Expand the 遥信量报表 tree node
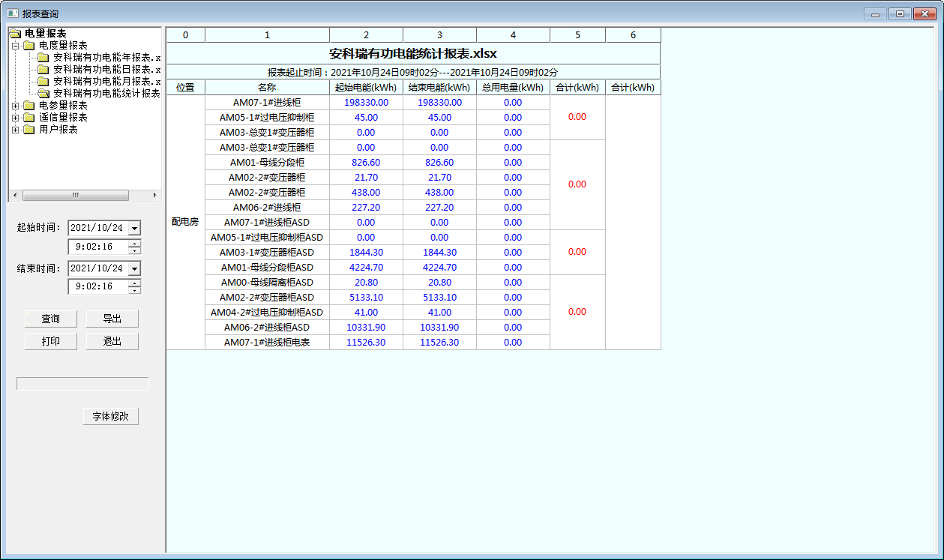Viewport: 944px width, 560px height. (15, 118)
